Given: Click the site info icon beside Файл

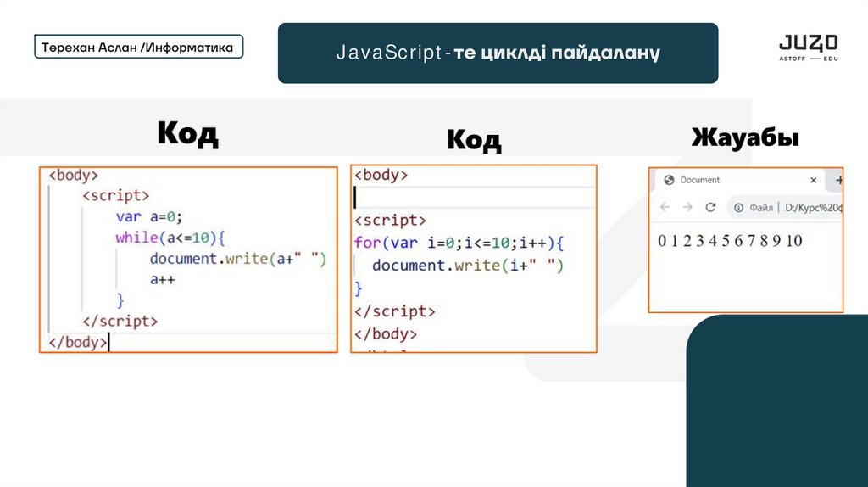Looking at the screenshot, I should pyautogui.click(x=738, y=208).
